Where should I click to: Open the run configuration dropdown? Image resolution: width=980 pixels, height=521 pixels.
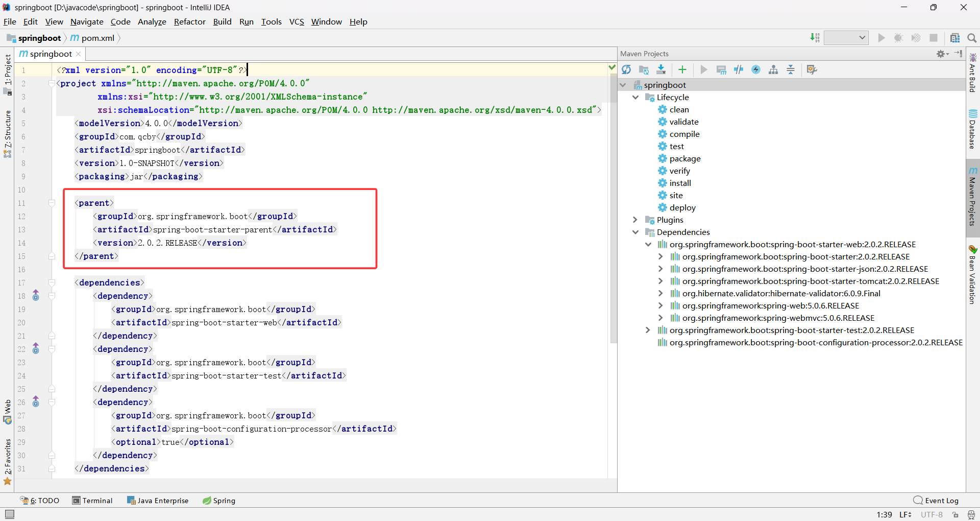846,38
